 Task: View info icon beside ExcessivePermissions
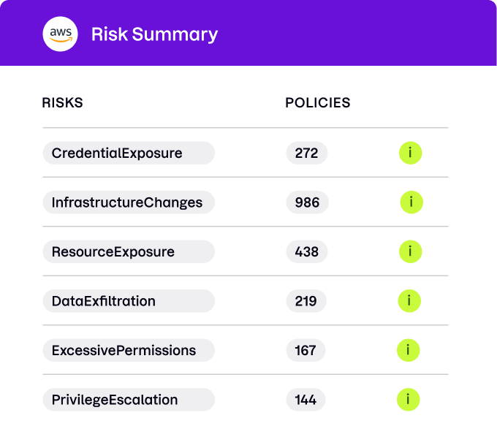(x=408, y=350)
